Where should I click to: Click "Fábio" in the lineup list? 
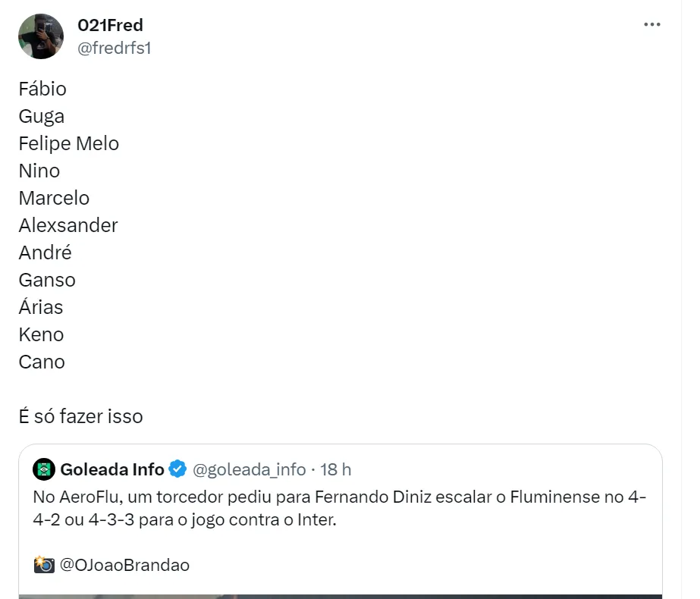[42, 89]
